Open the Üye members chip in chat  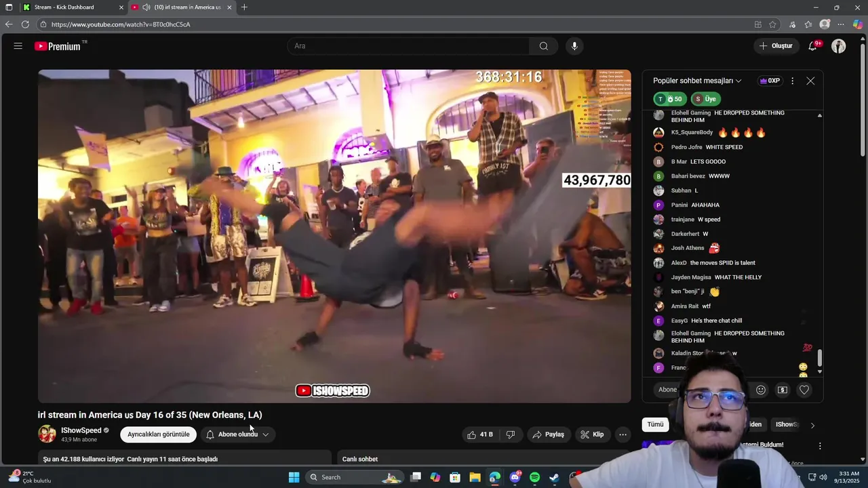click(x=705, y=99)
